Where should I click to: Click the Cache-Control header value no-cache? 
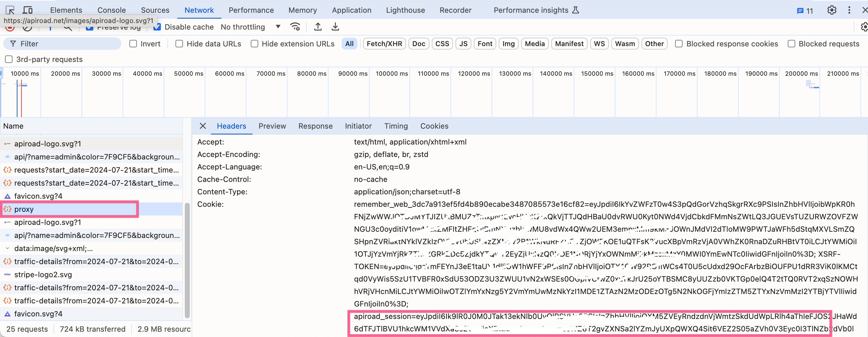click(x=370, y=179)
